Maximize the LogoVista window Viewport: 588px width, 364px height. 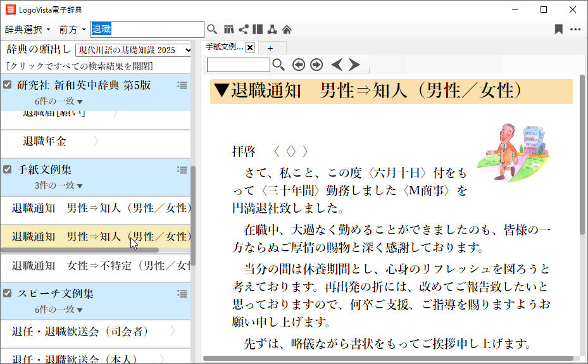(x=544, y=9)
